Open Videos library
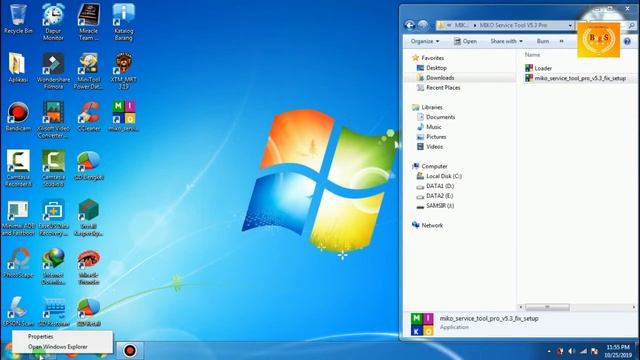640x360 pixels. coord(430,147)
